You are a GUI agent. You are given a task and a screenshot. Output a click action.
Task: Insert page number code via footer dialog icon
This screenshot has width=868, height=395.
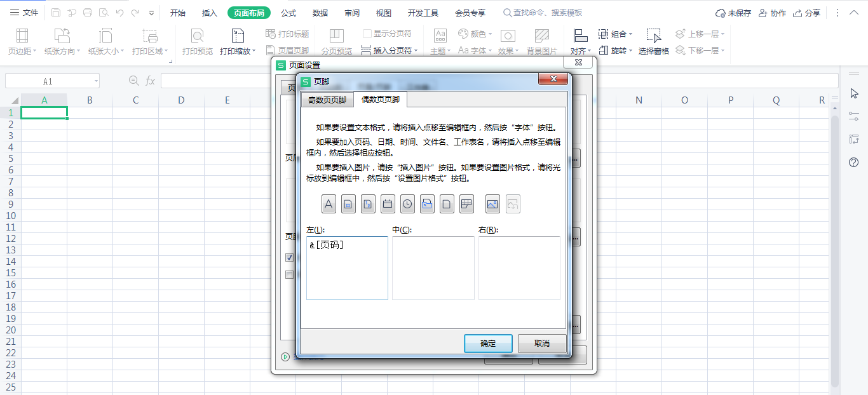[348, 204]
